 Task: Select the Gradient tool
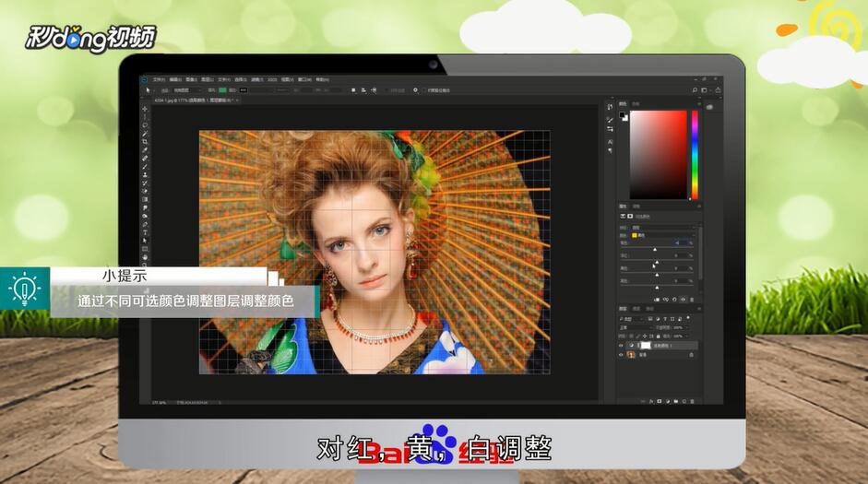[x=145, y=198]
